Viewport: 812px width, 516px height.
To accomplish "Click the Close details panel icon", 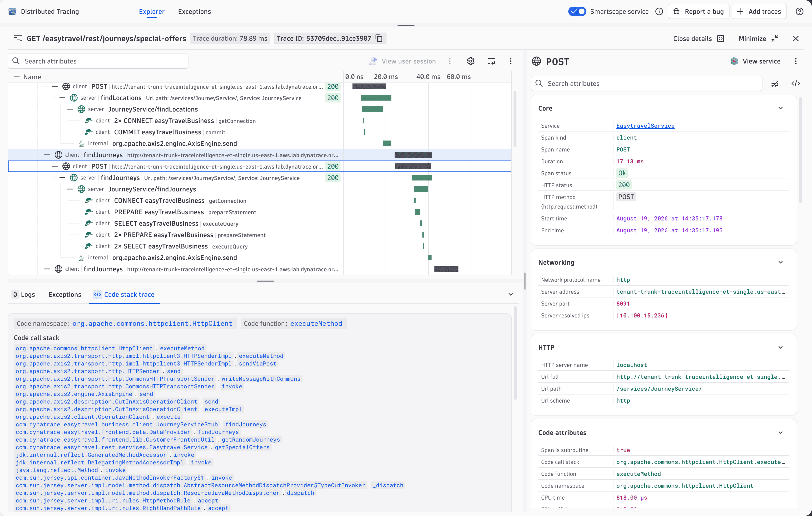I will coord(721,39).
